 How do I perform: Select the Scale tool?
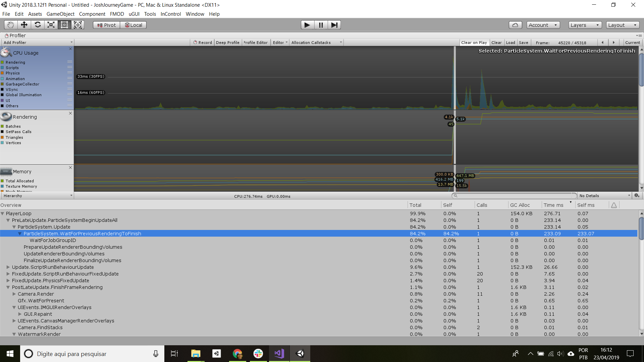point(51,24)
